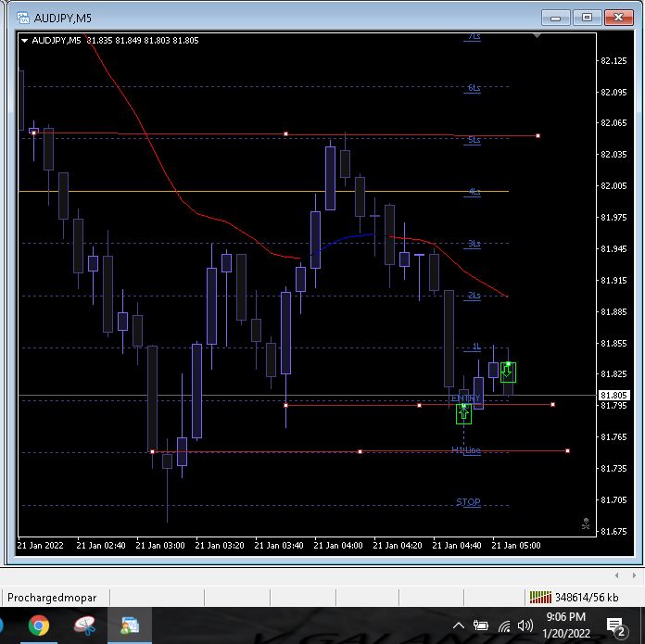Open the AUDJPY,M5 chart dropdown triangle
This screenshot has height=644, width=645.
pyautogui.click(x=24, y=40)
